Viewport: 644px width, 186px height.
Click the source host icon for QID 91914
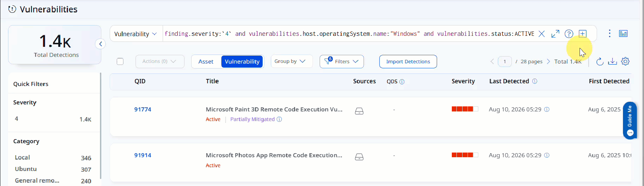359,157
